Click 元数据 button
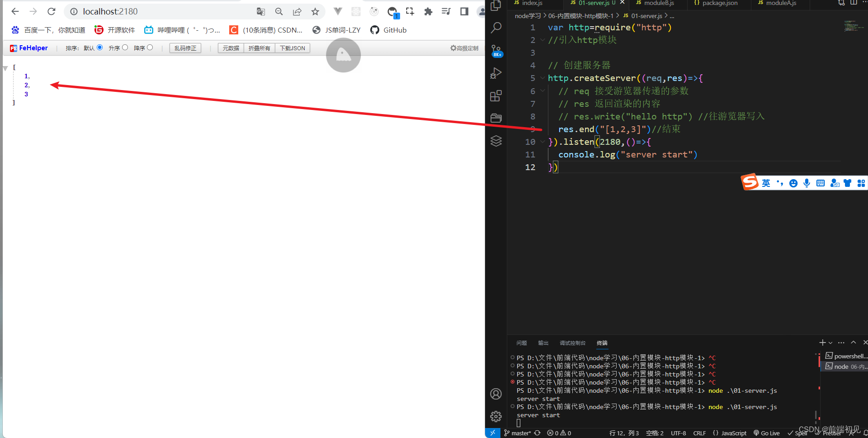This screenshot has height=438, width=868. [x=231, y=48]
